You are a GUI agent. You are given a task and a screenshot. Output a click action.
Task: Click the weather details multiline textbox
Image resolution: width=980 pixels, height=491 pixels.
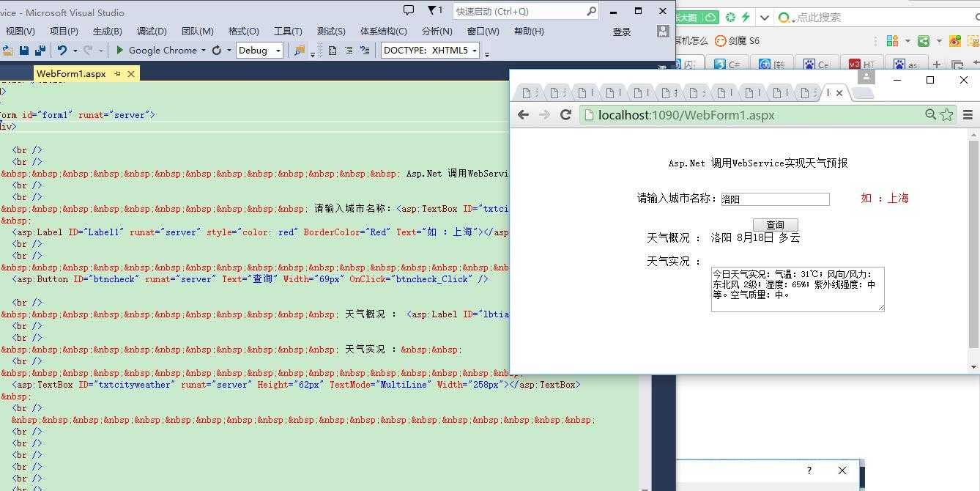[x=798, y=289]
